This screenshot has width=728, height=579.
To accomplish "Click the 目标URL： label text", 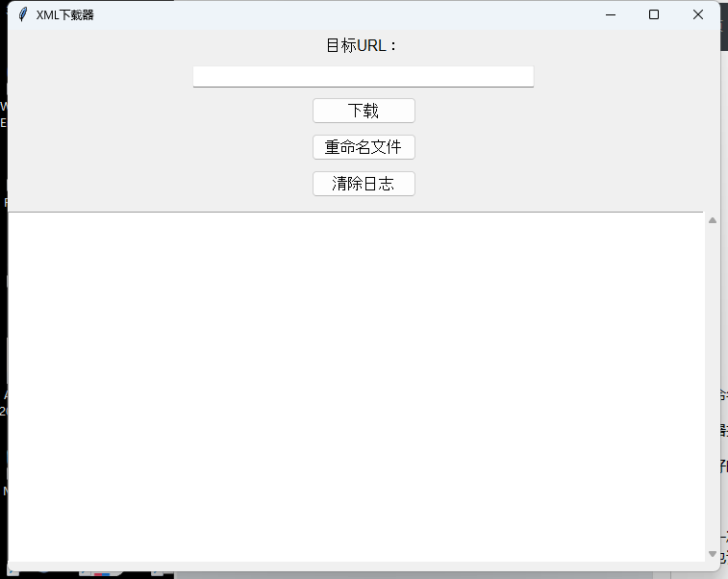I will pyautogui.click(x=363, y=45).
